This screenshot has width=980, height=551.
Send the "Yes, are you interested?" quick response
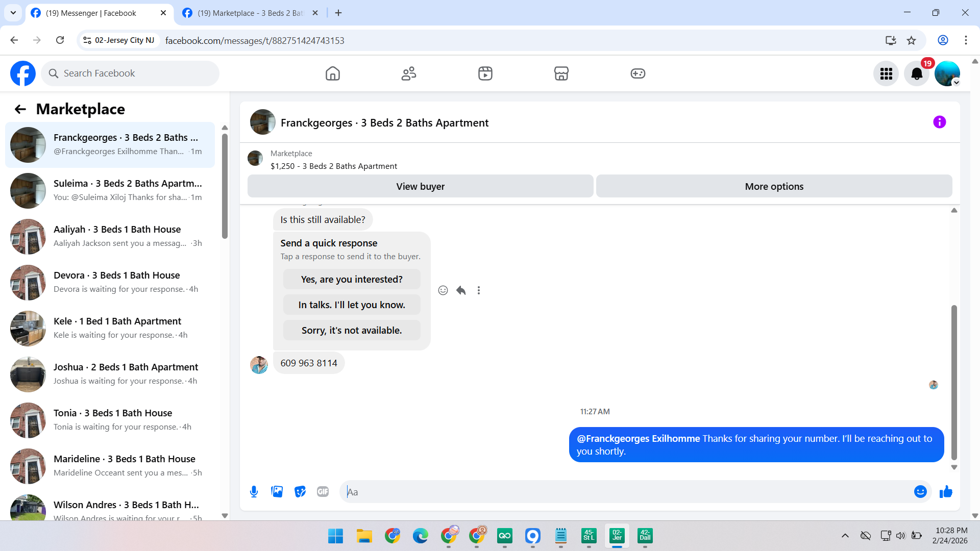[x=352, y=279]
